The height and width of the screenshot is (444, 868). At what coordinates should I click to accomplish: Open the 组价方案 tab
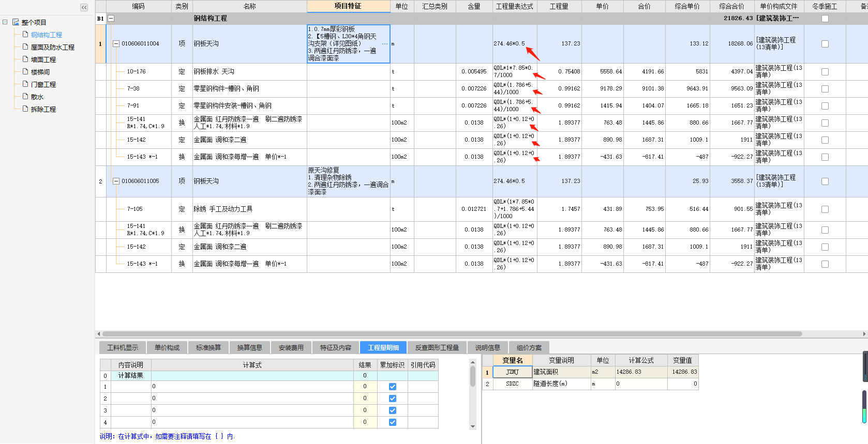529,347
